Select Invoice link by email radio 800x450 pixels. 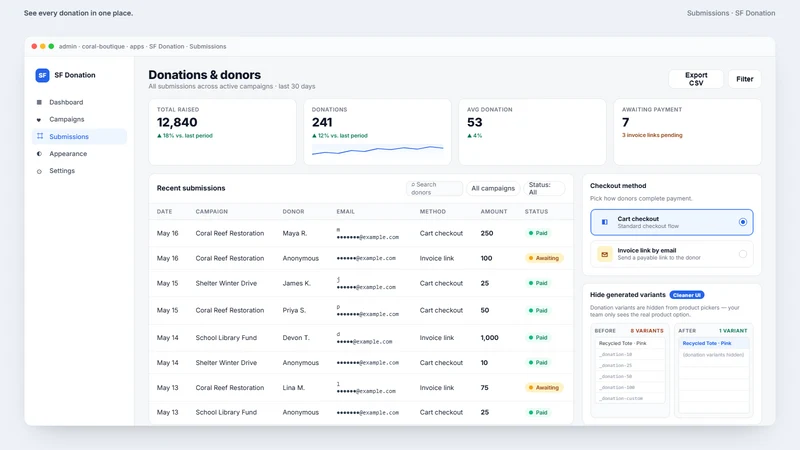[742, 254]
